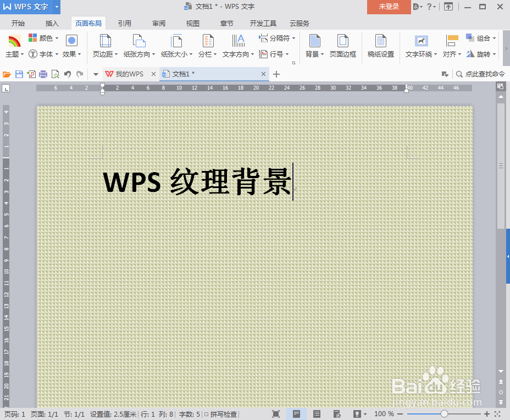Open the 文字环绕 text wrapping menu
This screenshot has width=510, height=420.
point(421,46)
